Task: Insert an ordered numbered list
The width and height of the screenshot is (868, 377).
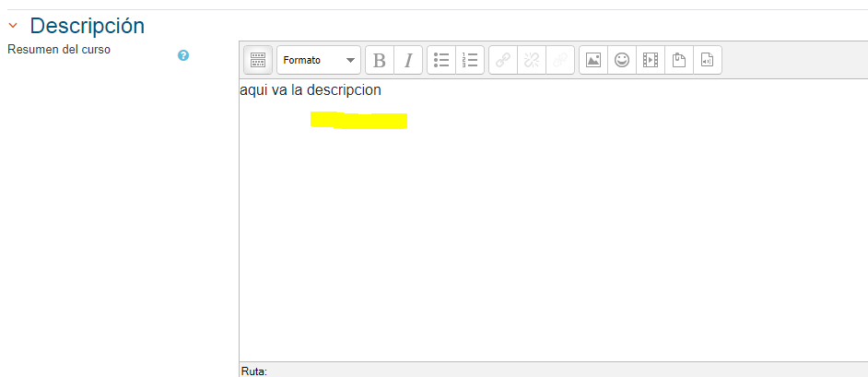Action: tap(470, 60)
